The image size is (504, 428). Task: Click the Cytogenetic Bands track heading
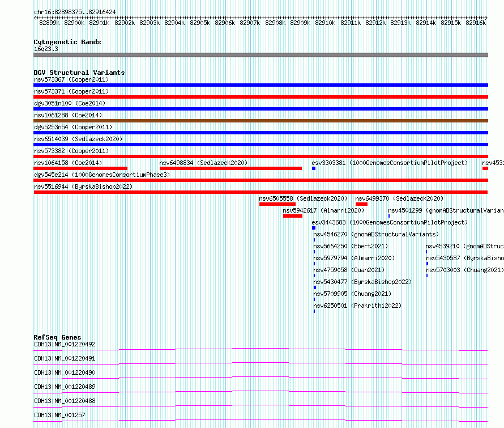click(67, 42)
